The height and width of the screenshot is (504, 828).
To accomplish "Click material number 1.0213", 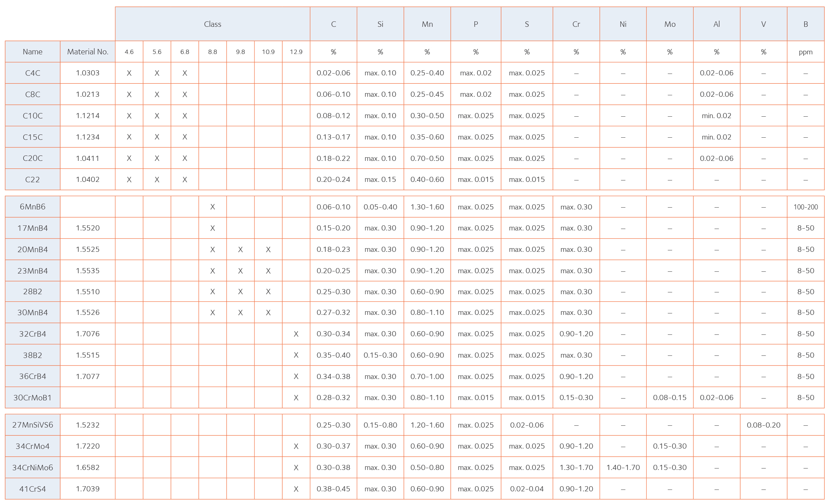I will pyautogui.click(x=88, y=95).
